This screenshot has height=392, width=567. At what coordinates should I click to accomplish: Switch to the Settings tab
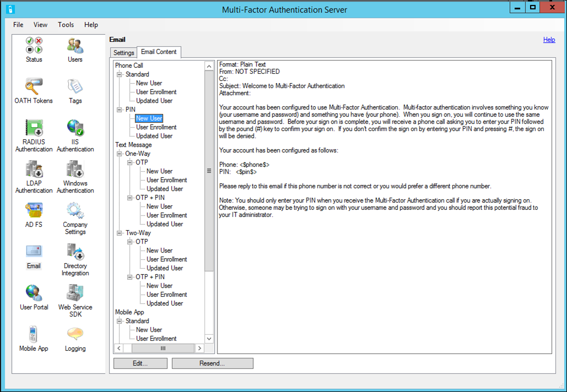coord(123,52)
